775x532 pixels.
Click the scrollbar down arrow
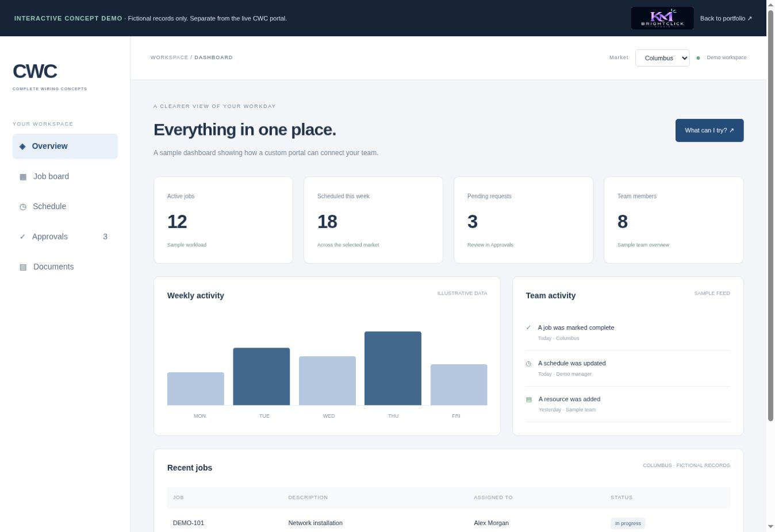(x=770, y=526)
